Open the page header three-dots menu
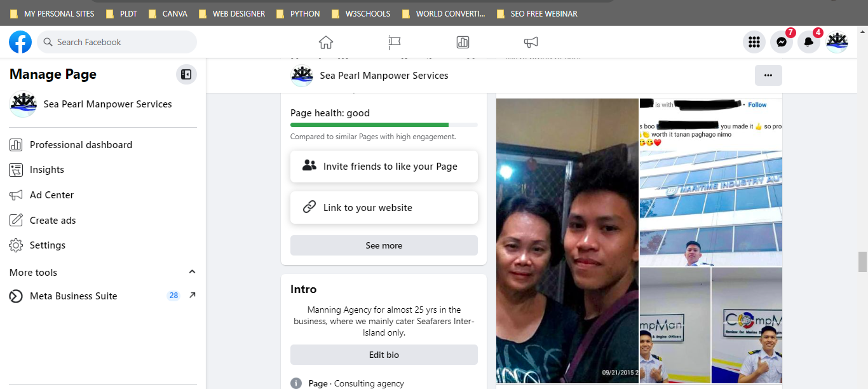This screenshot has height=389, width=868. (768, 75)
